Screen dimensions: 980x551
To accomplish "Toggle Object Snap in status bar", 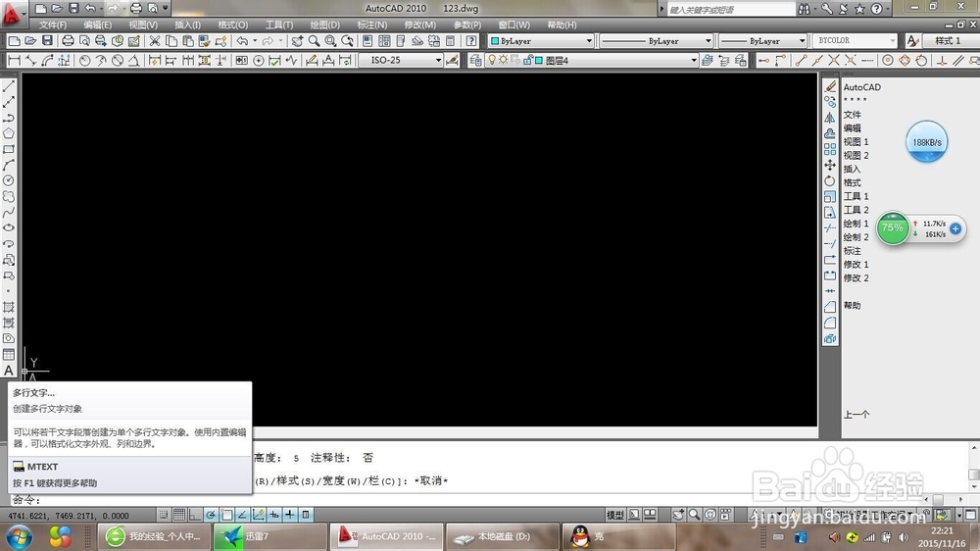I will click(x=227, y=515).
